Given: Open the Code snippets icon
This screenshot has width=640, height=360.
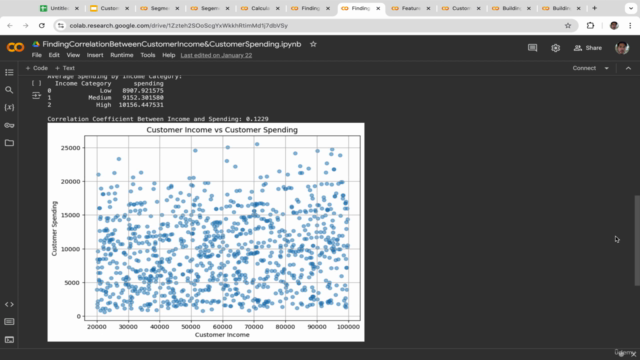Looking at the screenshot, I should [9, 304].
